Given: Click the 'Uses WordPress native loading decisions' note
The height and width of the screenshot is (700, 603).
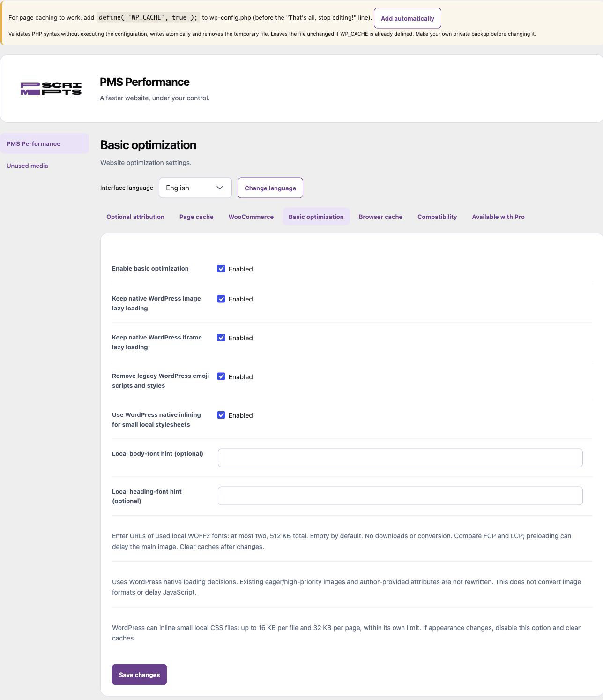Looking at the screenshot, I should pos(346,587).
